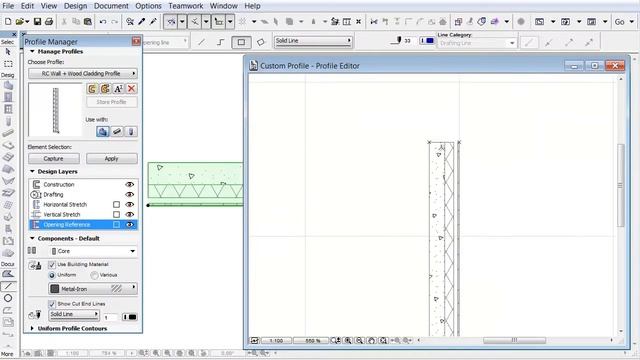Check the Vertical Stretch checkbox
This screenshot has height=360, width=640.
116,215
